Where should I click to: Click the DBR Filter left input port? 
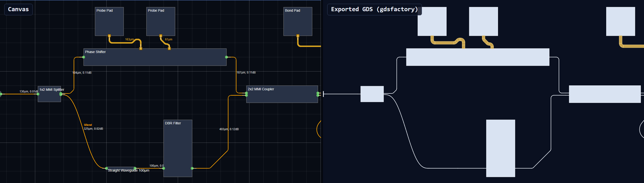coord(164,168)
